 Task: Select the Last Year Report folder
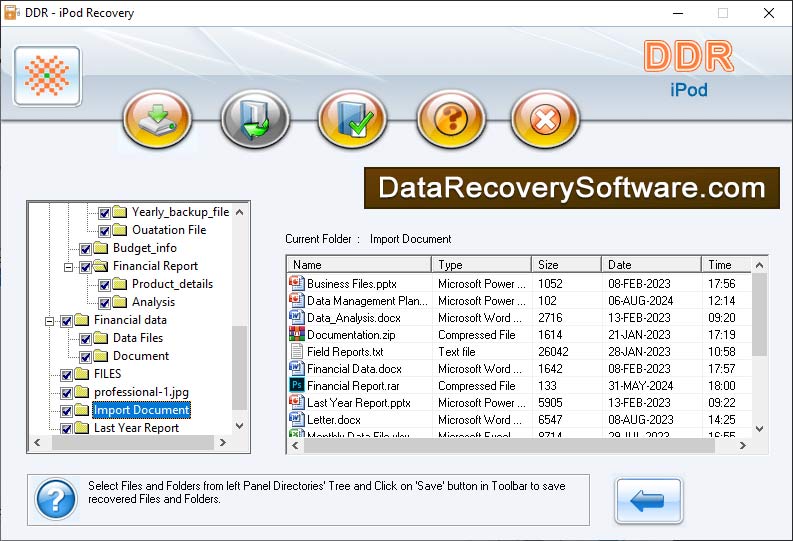(136, 428)
